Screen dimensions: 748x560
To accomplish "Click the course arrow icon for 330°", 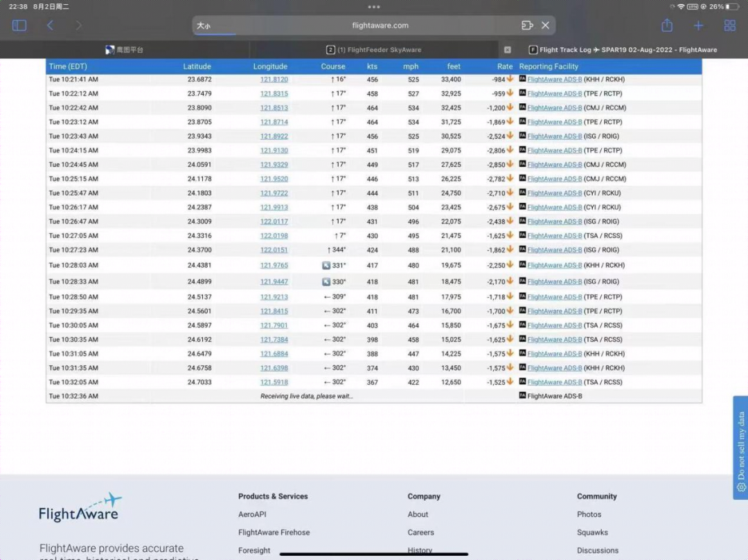I will 326,282.
